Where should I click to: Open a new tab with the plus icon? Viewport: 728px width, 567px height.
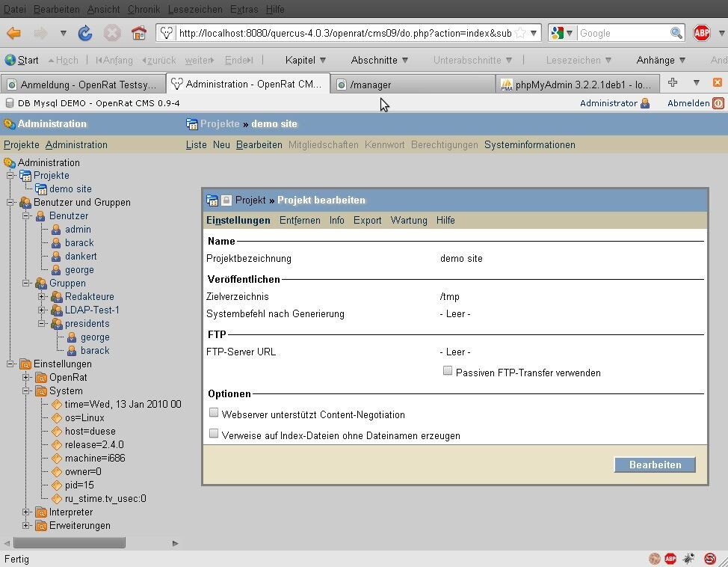click(672, 83)
